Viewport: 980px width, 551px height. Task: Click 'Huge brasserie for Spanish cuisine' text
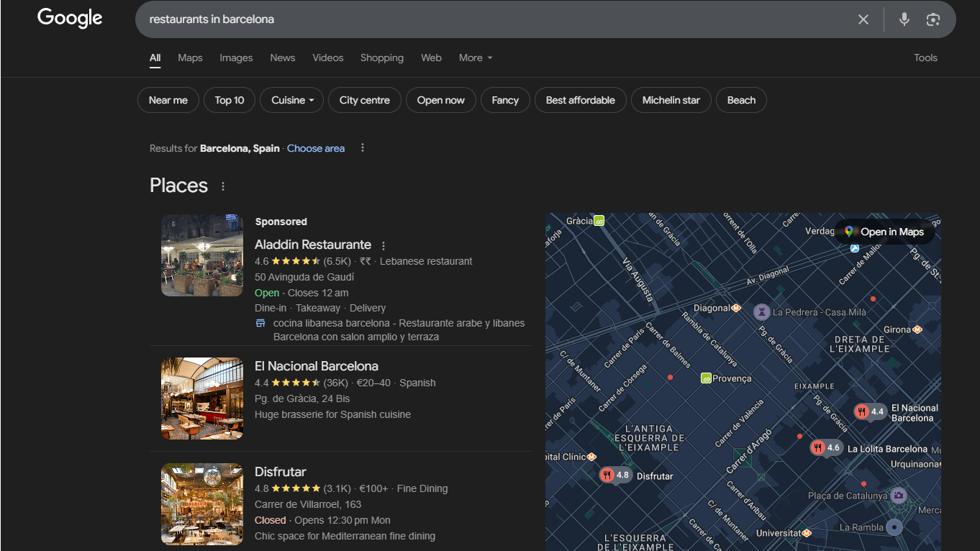(333, 414)
